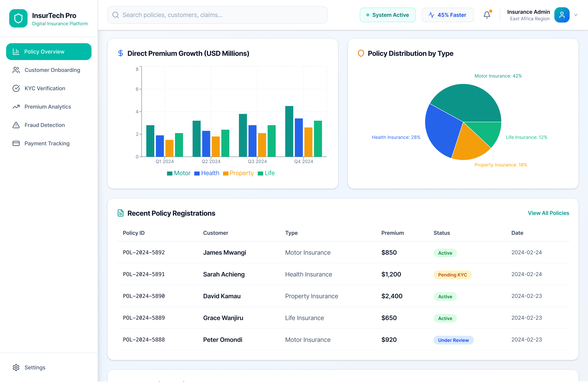Screen dimensions: 588x382
Task: Open notifications via the bell icon
Action: pos(487,15)
